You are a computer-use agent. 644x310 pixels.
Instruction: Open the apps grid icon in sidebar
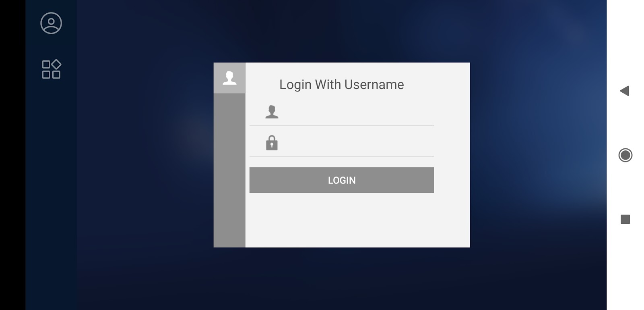[x=51, y=69]
